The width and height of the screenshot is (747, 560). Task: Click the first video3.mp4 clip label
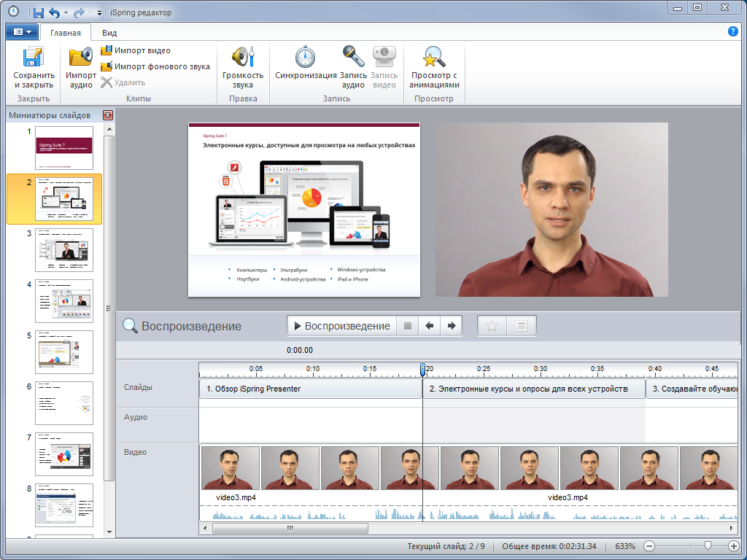(236, 497)
